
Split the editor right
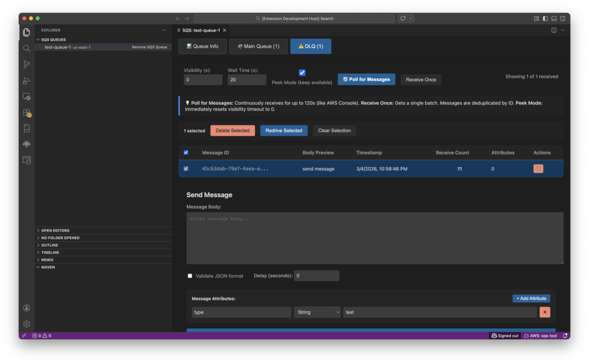click(x=554, y=30)
